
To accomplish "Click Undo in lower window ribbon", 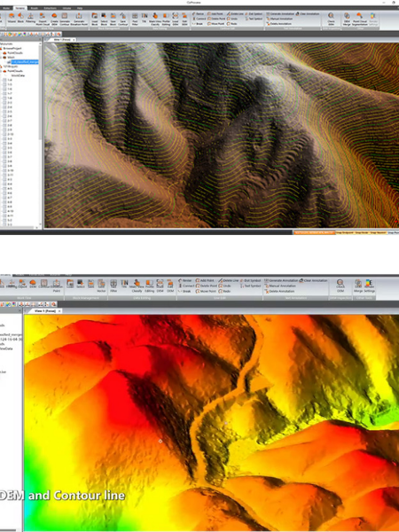I will (x=224, y=286).
